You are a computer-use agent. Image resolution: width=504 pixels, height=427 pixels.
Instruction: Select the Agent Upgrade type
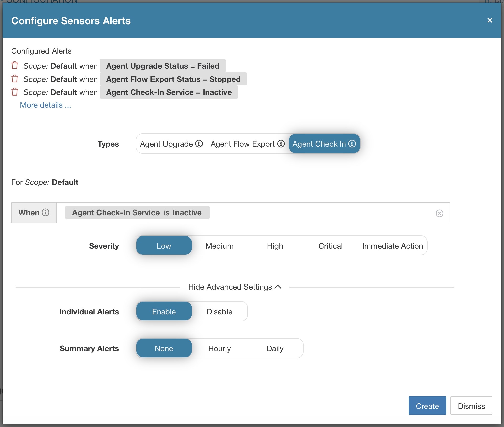(x=171, y=144)
